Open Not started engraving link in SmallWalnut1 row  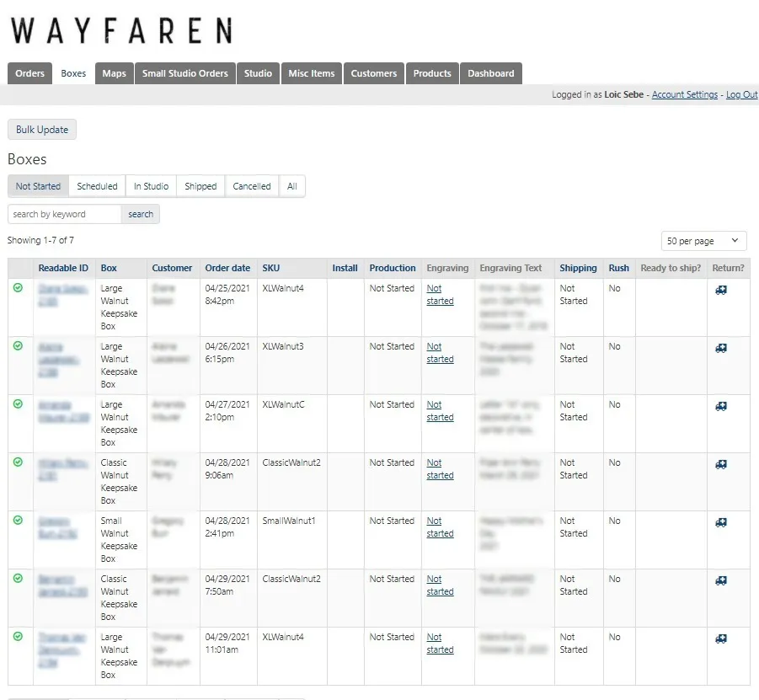[440, 526]
